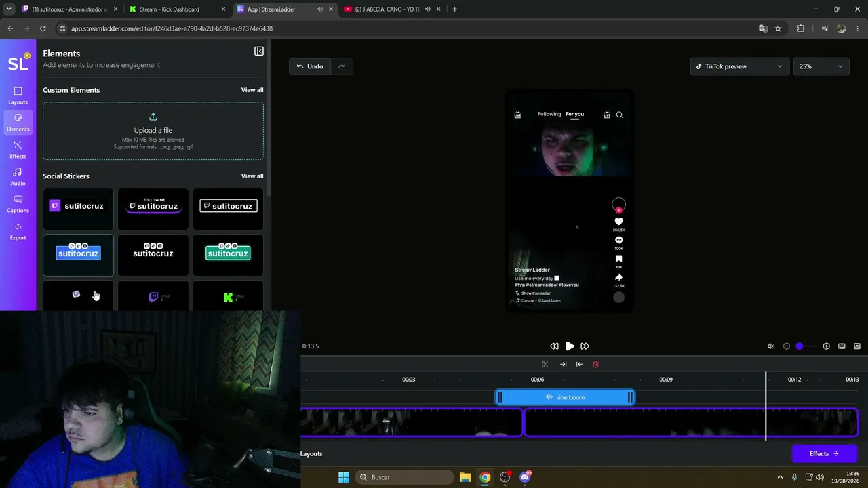The image size is (868, 488).
Task: Click the taskbar Buscar search box
Action: pos(405,477)
